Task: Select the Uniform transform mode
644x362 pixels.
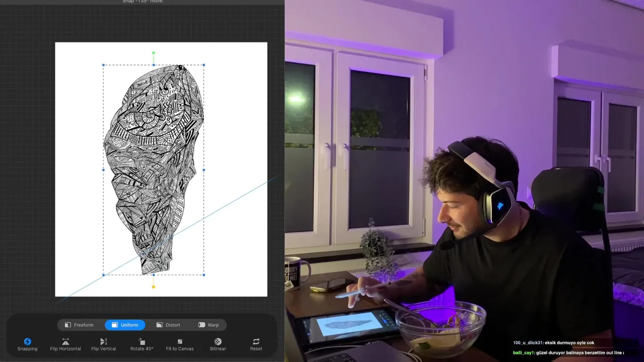Action: point(125,325)
